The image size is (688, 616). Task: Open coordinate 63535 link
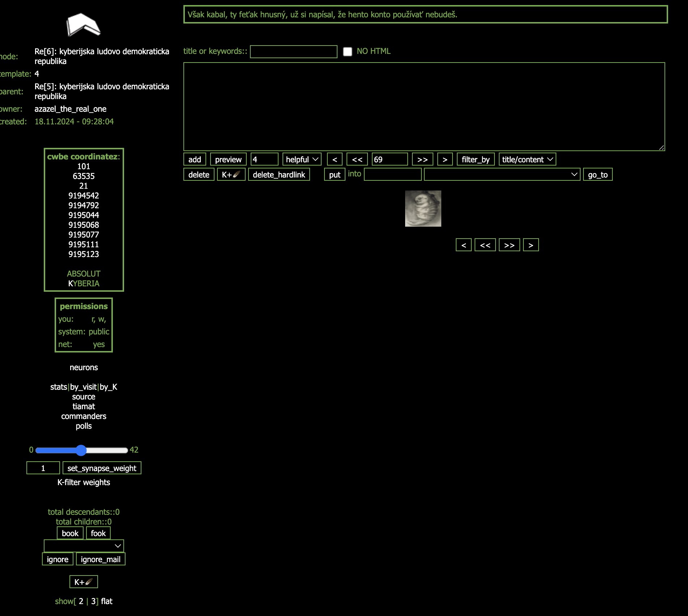[84, 176]
